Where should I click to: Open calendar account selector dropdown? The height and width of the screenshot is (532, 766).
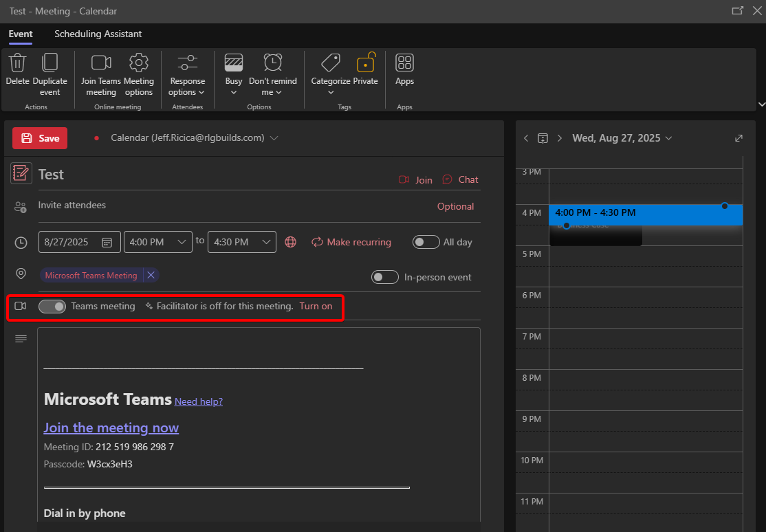274,138
